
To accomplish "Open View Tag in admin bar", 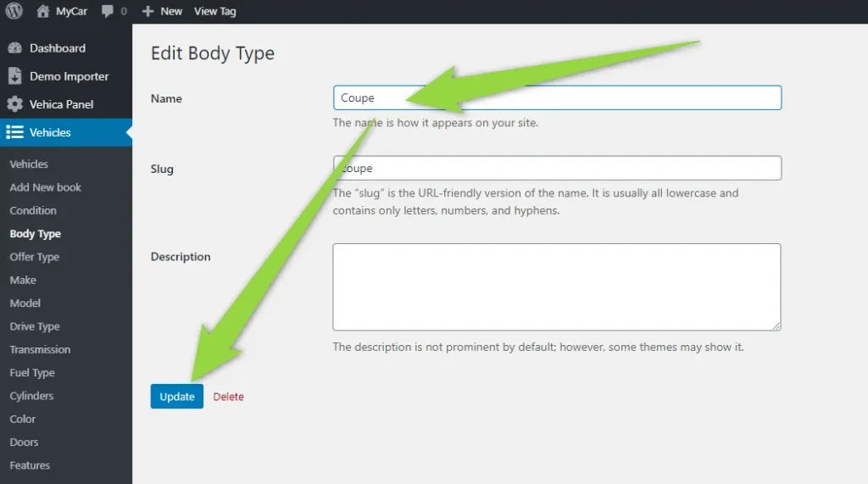I will point(214,11).
